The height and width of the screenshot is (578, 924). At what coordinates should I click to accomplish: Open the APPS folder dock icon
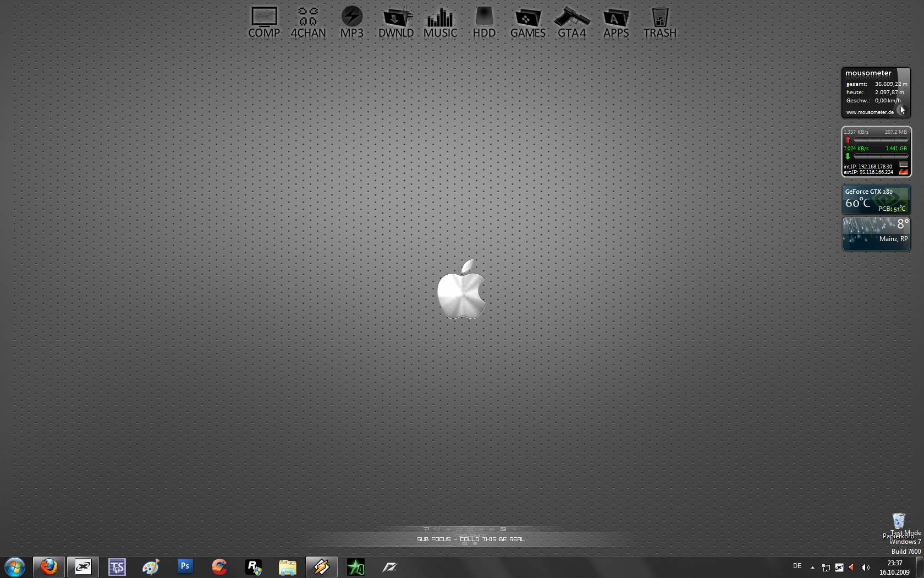pyautogui.click(x=616, y=22)
